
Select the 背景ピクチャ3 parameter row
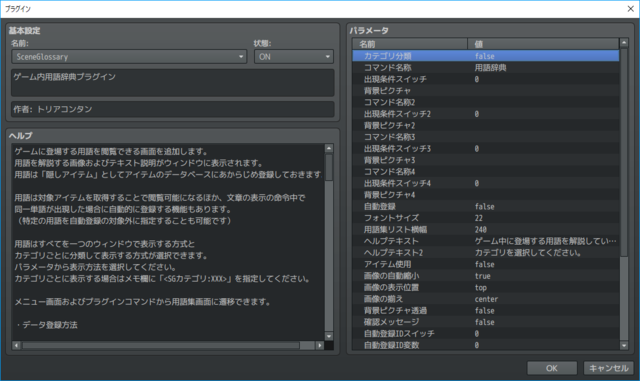pyautogui.click(x=486, y=160)
